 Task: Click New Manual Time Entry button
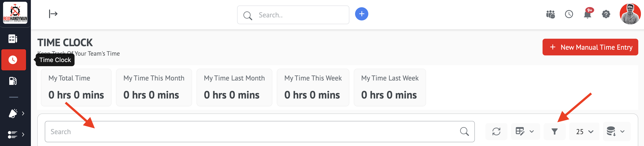tap(590, 47)
